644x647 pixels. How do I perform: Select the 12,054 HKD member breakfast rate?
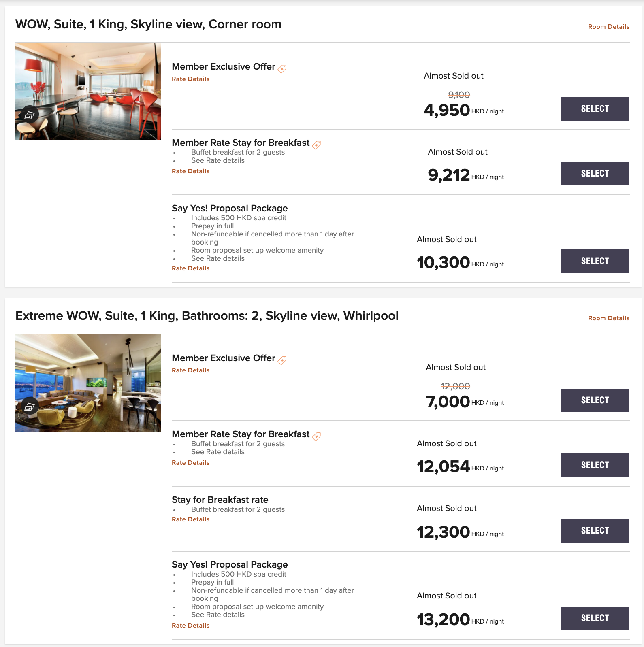595,465
